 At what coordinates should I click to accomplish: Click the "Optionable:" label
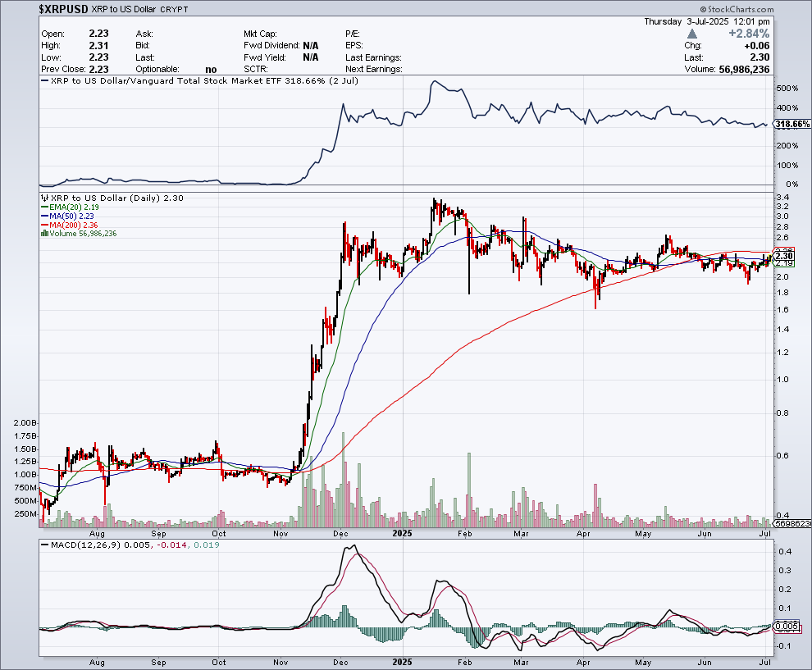(157, 70)
